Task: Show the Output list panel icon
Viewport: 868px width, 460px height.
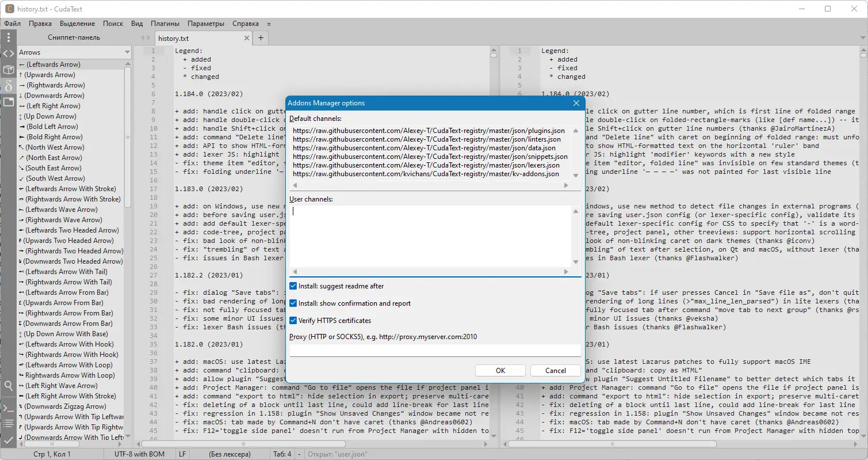Action: pos(8,423)
